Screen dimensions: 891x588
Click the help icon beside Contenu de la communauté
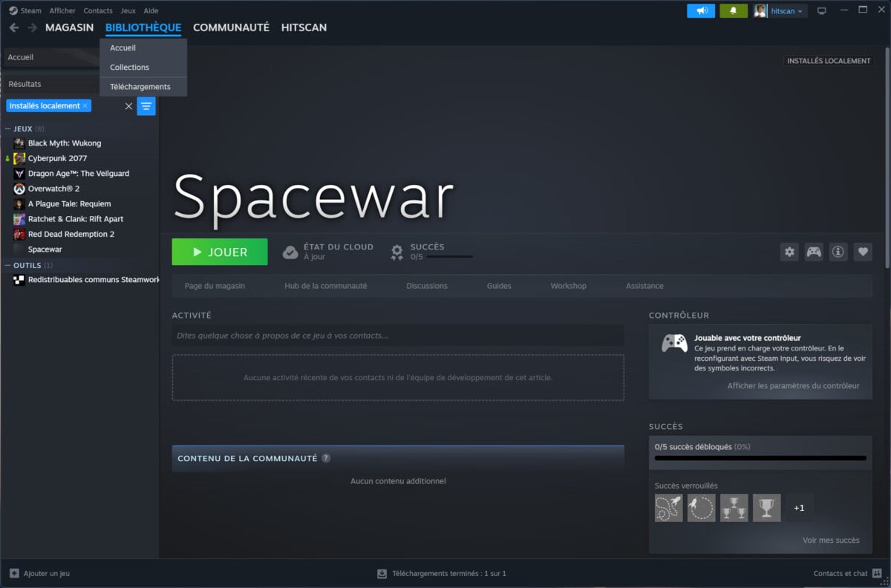pyautogui.click(x=326, y=458)
